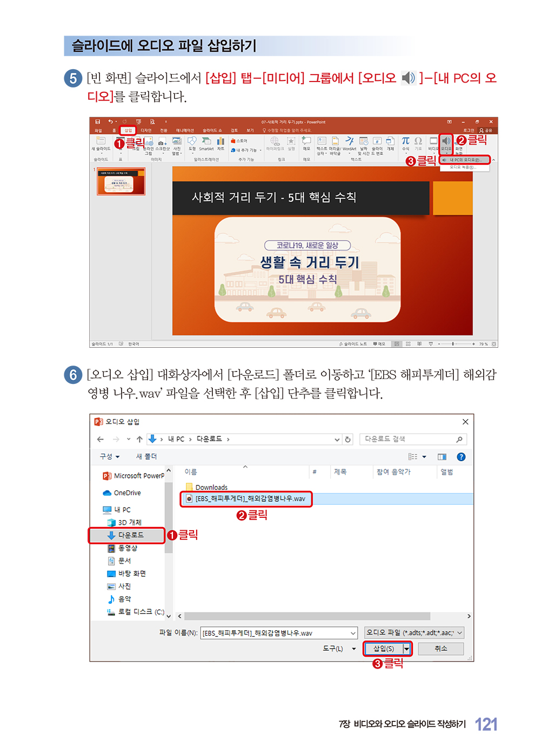
Task: Open the 애니메이션 ribbon tab
Action: pyautogui.click(x=185, y=131)
